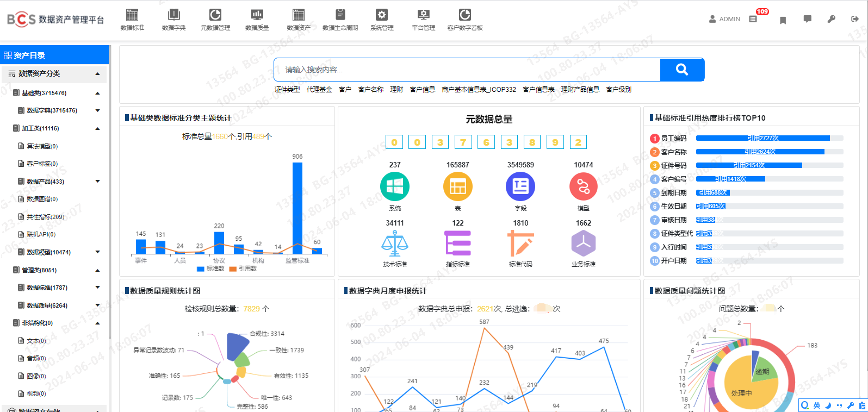Focus the search content input field
The image size is (868, 412).
click(x=467, y=70)
